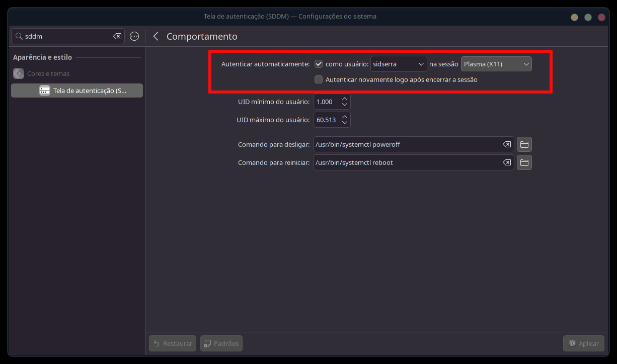The height and width of the screenshot is (364, 617).
Task: Disable automatic login checkbox
Action: point(319,64)
